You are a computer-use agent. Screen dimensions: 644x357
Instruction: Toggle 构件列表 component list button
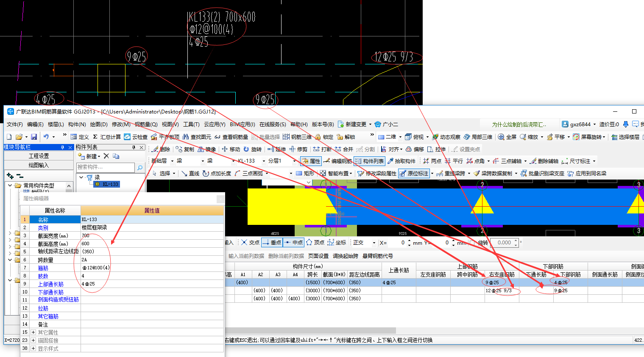pyautogui.click(x=369, y=161)
